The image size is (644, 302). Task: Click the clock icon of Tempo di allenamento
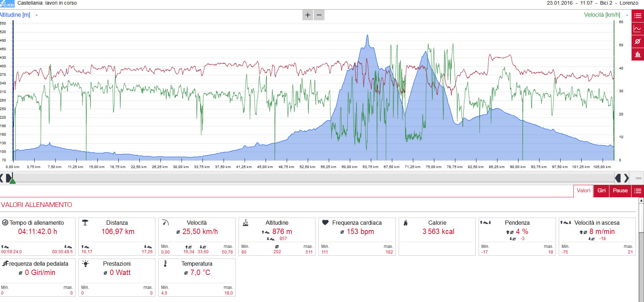[5, 223]
